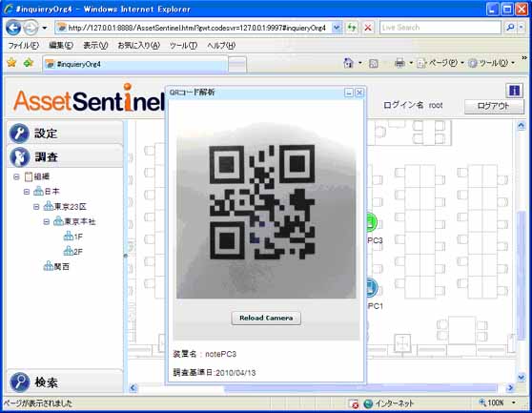
Task: Open a new blank tab
Action: click(237, 64)
